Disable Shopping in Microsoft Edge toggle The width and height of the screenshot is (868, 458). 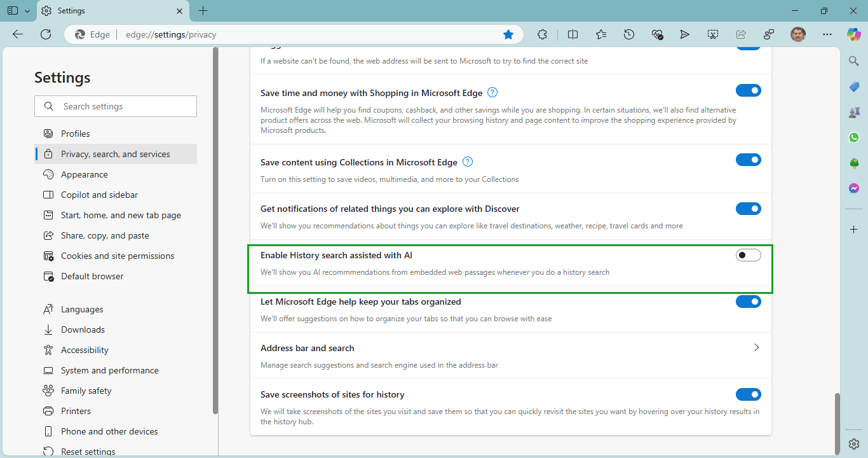click(749, 90)
